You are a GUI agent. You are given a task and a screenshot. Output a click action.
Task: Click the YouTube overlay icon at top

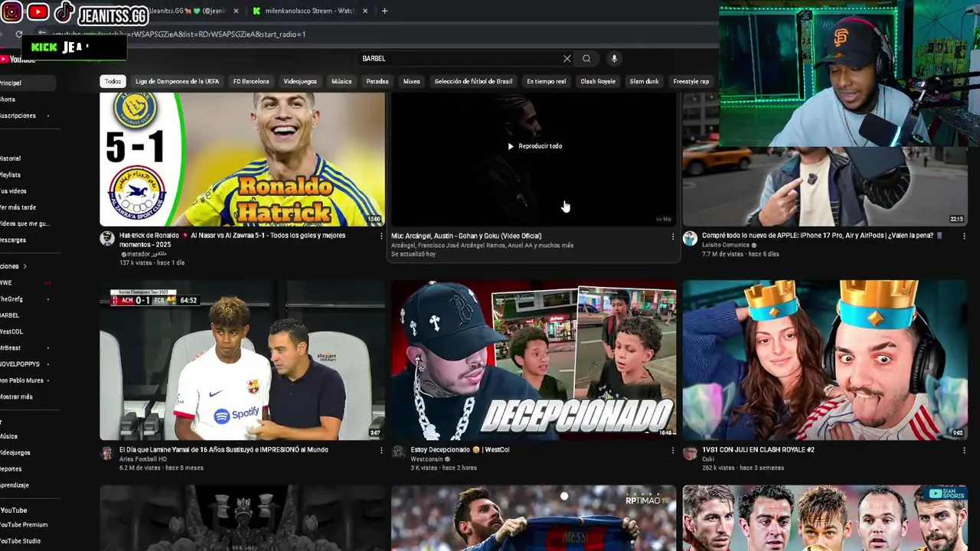[x=38, y=12]
